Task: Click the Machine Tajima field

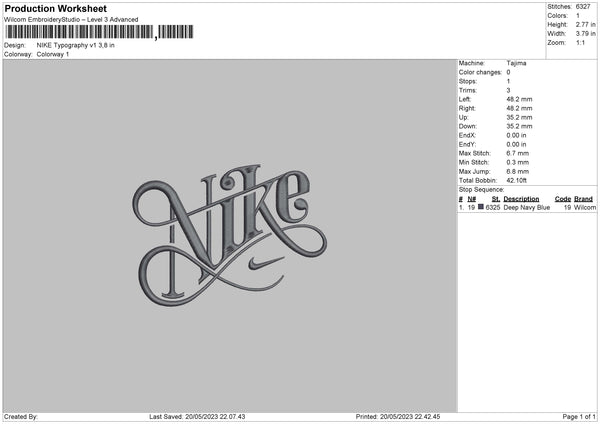Action: point(518,62)
